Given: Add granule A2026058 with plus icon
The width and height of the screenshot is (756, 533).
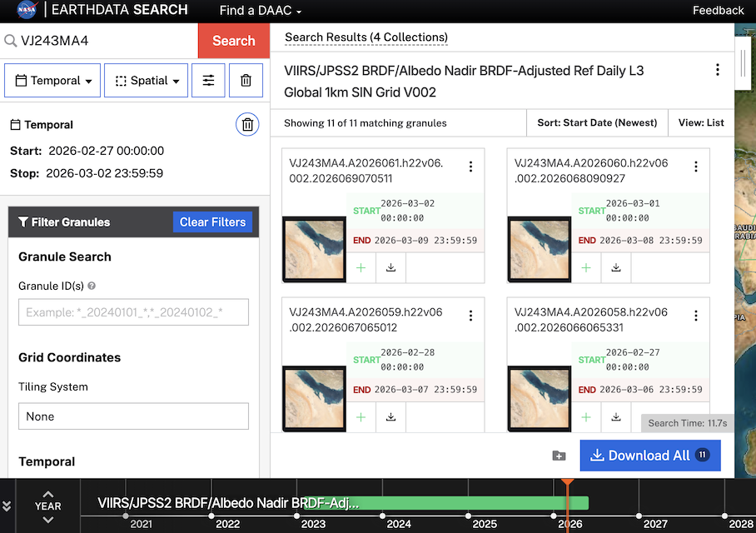Looking at the screenshot, I should 586,416.
